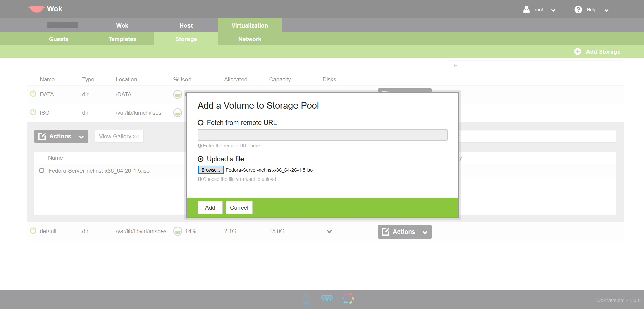Click the multicolor circle logo in footer
644x309 pixels.
click(x=348, y=298)
